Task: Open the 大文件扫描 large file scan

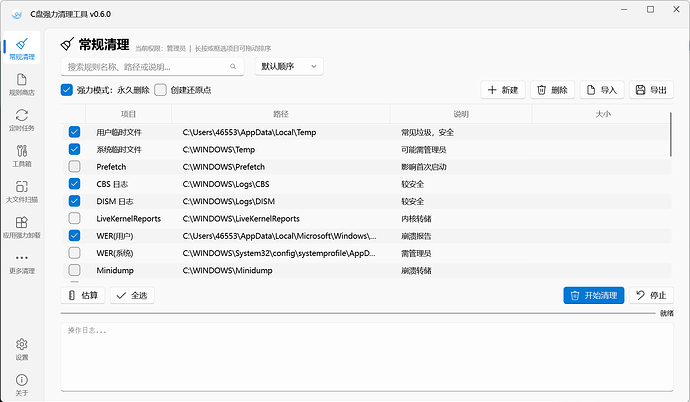Action: pos(22,191)
